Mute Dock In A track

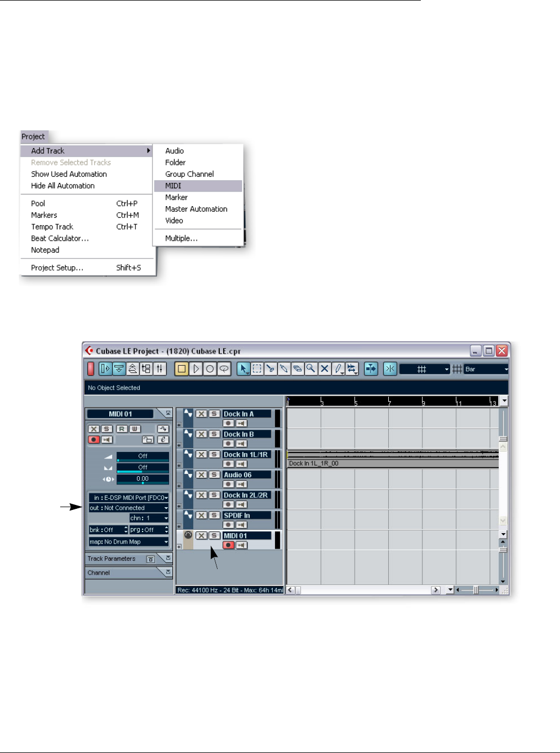coord(202,414)
